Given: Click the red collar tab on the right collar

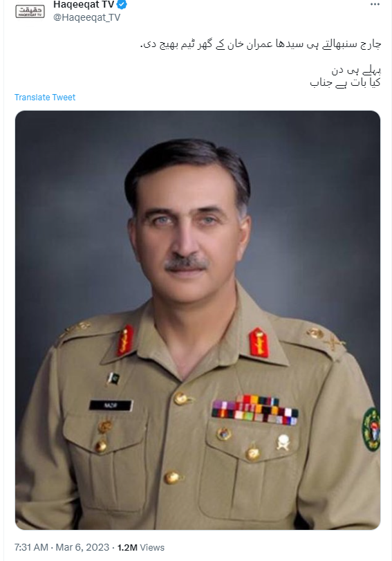Looking at the screenshot, I should pyautogui.click(x=259, y=342).
